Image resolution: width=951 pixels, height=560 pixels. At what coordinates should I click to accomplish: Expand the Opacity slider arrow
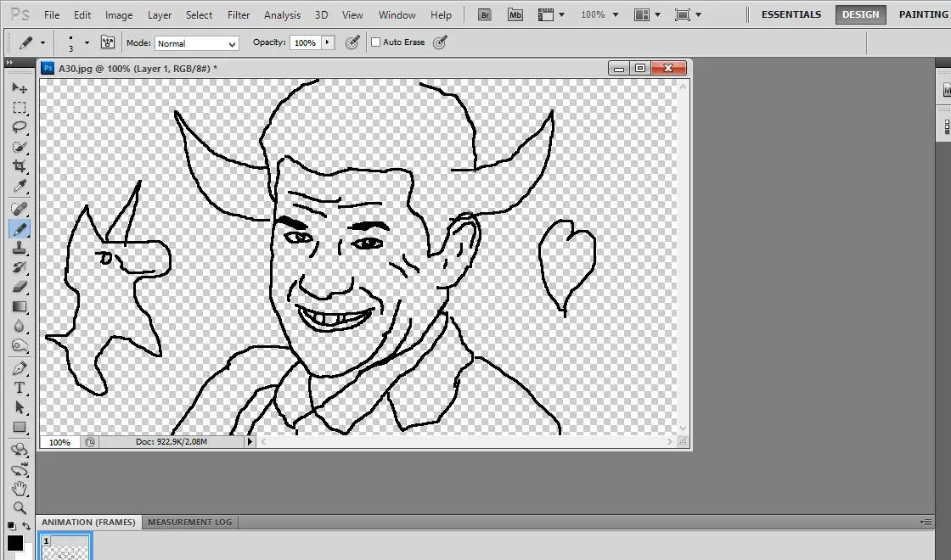[x=329, y=42]
